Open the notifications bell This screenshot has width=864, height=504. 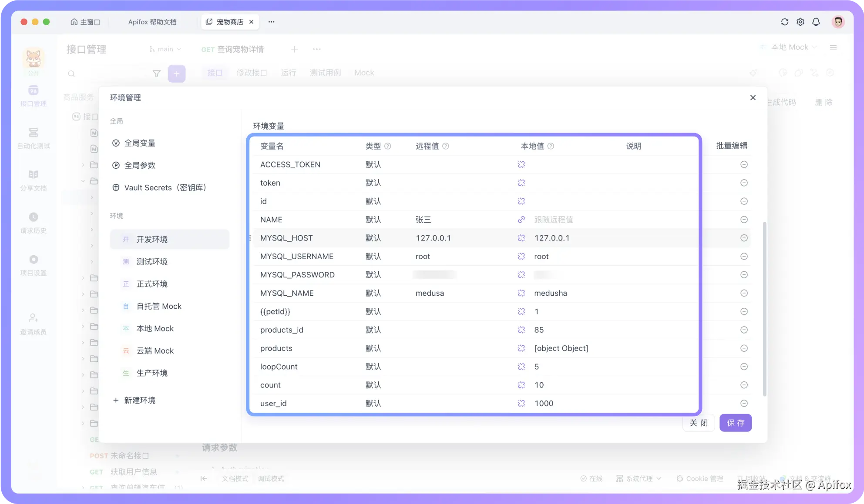click(816, 22)
